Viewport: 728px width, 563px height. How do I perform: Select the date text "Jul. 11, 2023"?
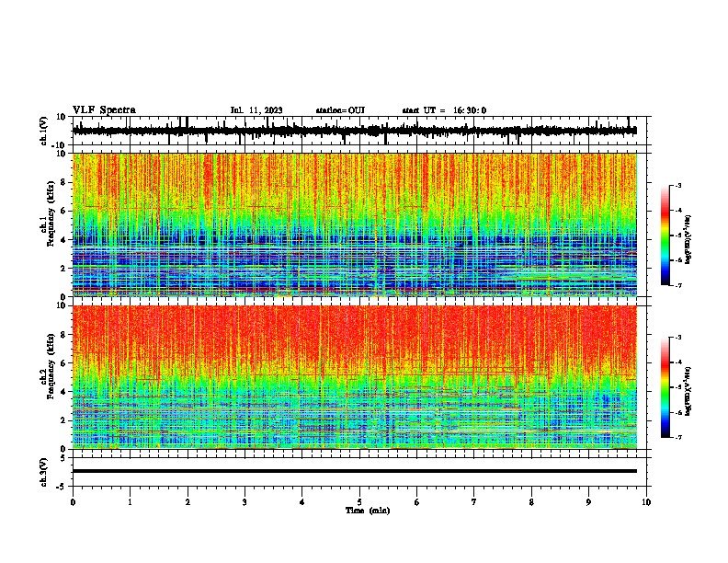coord(256,110)
